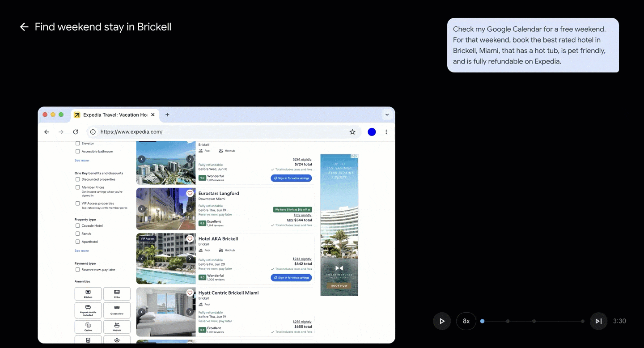Viewport: 644px width, 348px height.
Task: Check the Accessible bathroom filter
Action: pyautogui.click(x=78, y=152)
